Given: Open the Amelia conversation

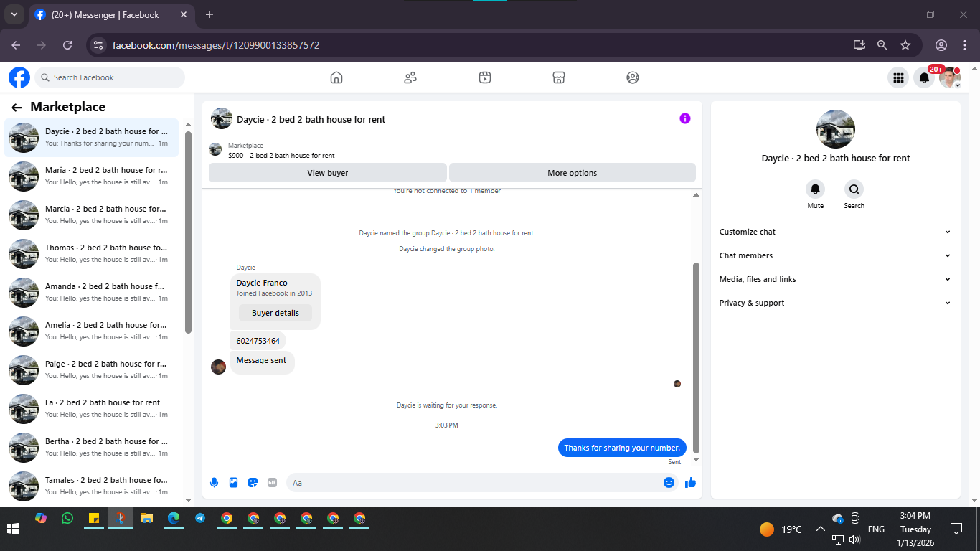Looking at the screenshot, I should pyautogui.click(x=92, y=331).
